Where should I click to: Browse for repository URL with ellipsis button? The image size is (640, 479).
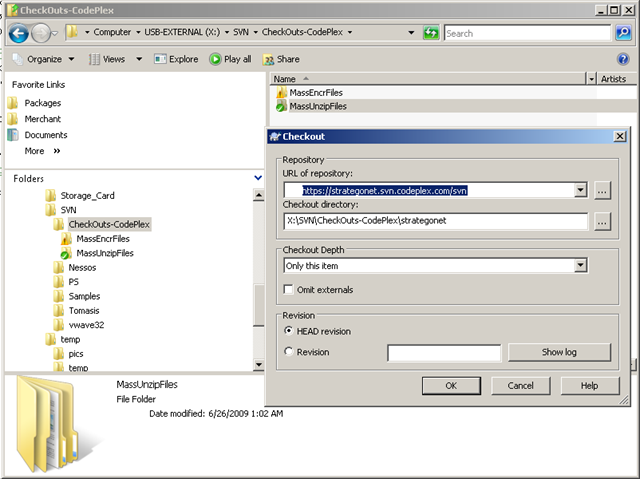602,190
